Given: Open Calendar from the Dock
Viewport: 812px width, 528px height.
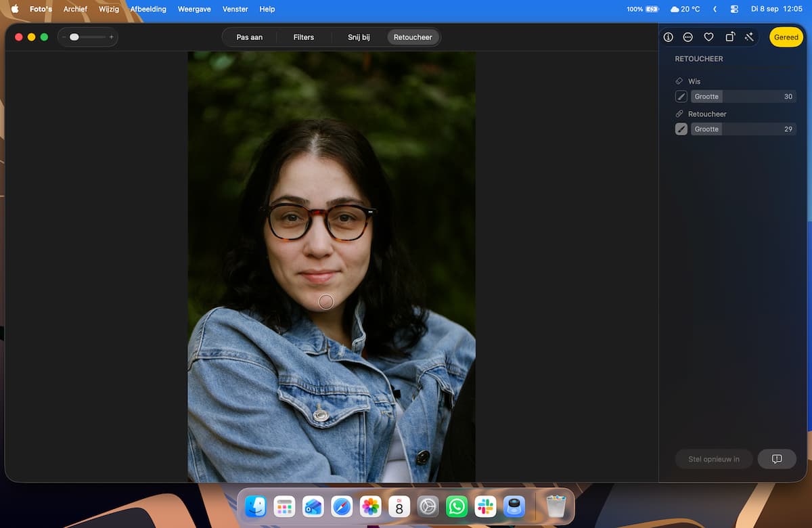Looking at the screenshot, I should 399,506.
